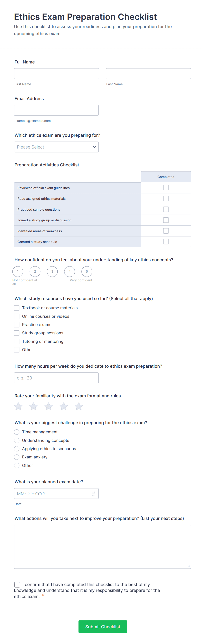This screenshot has height=644, width=203.
Task: Focus the hours per week input
Action: pyautogui.click(x=56, y=378)
